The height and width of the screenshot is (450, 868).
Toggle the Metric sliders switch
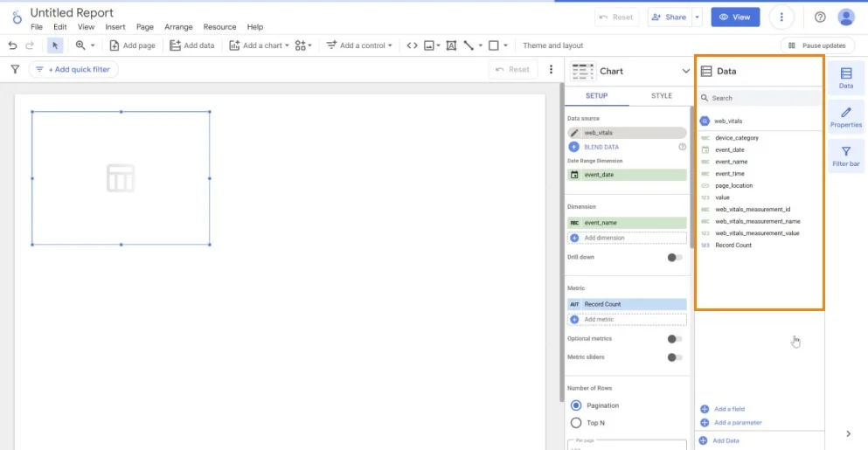click(x=674, y=357)
